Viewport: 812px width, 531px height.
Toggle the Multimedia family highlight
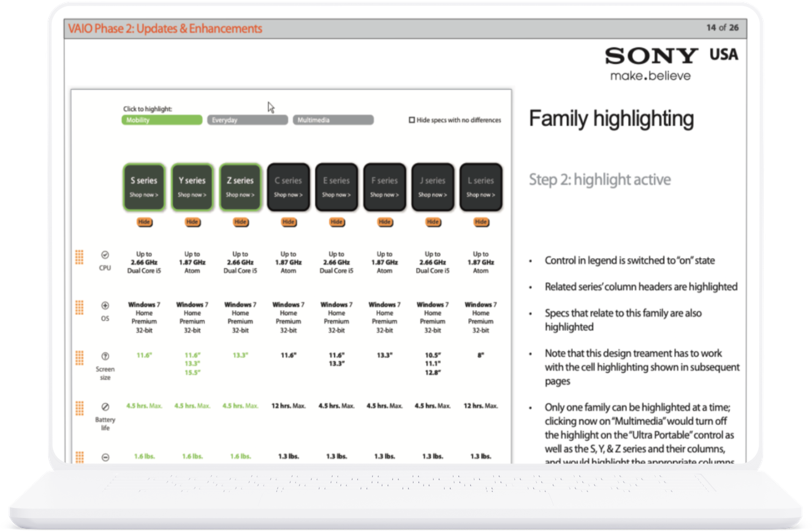coord(333,120)
